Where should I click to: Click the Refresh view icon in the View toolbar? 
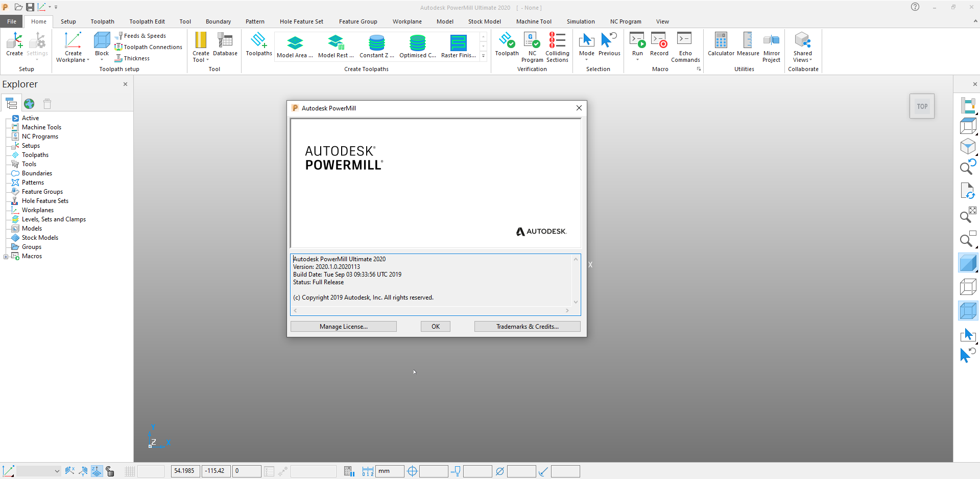[x=968, y=191]
